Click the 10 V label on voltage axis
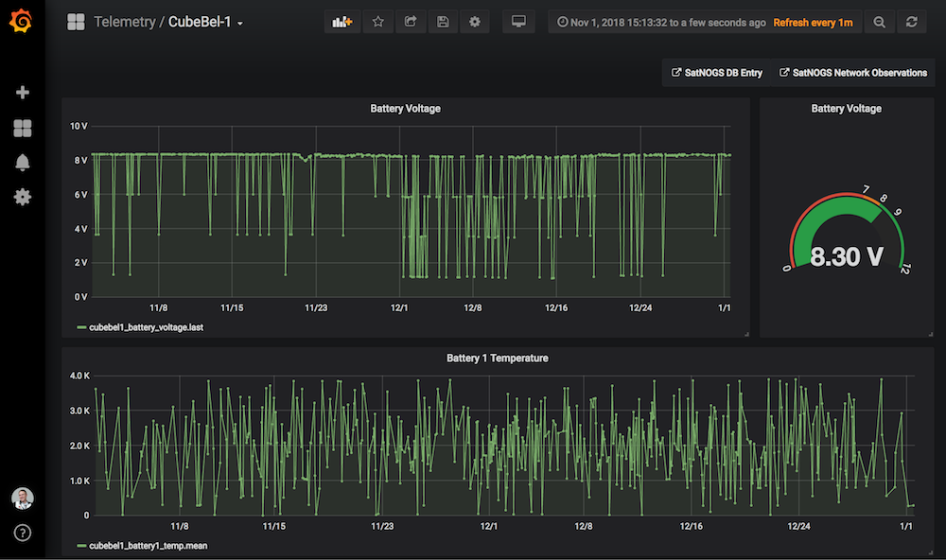Screen dimensions: 946x560 click(x=79, y=126)
